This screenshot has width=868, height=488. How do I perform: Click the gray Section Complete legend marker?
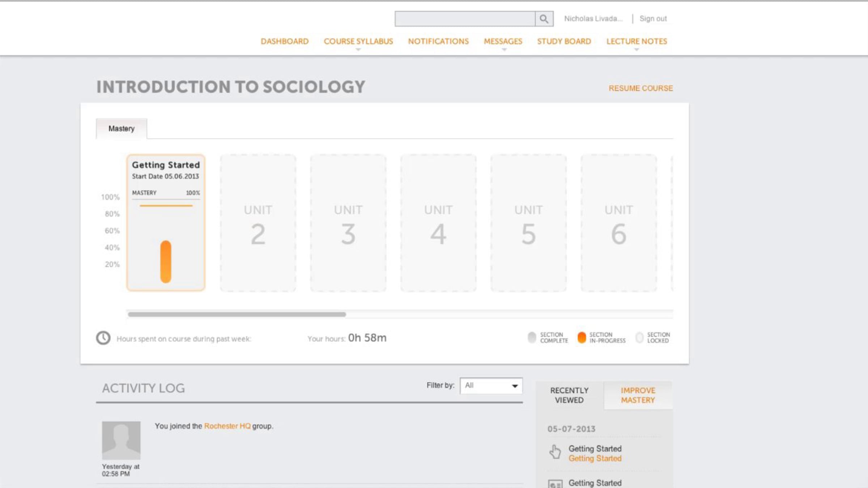(x=532, y=338)
